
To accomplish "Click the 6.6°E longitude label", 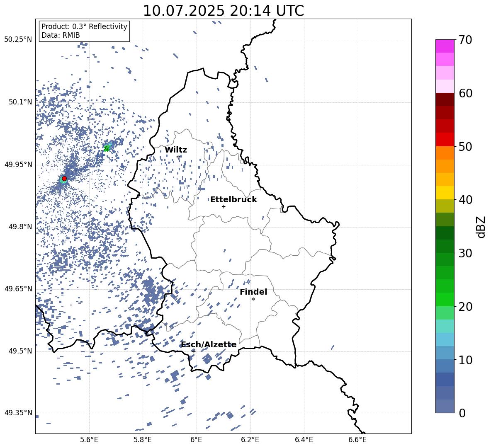I will coord(357,440).
